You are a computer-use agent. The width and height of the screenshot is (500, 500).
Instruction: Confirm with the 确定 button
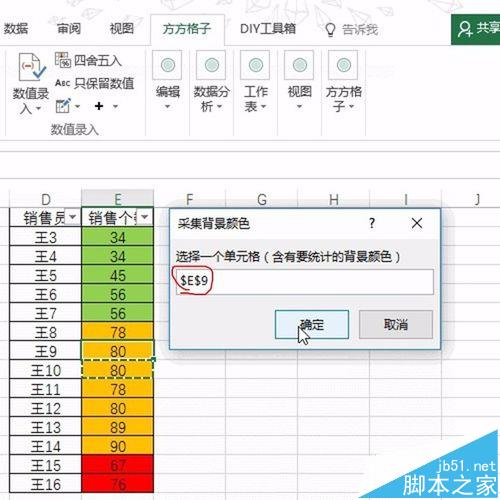pyautogui.click(x=312, y=324)
